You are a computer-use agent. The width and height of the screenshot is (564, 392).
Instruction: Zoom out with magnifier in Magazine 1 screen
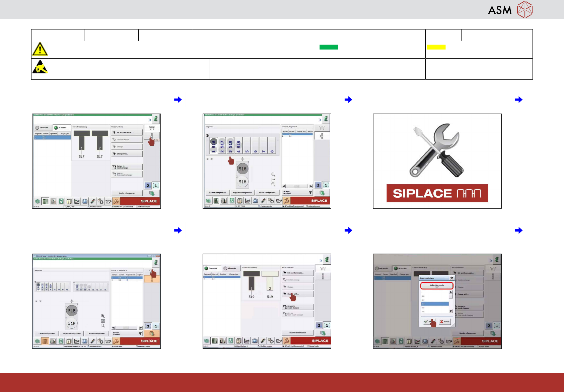273,185
